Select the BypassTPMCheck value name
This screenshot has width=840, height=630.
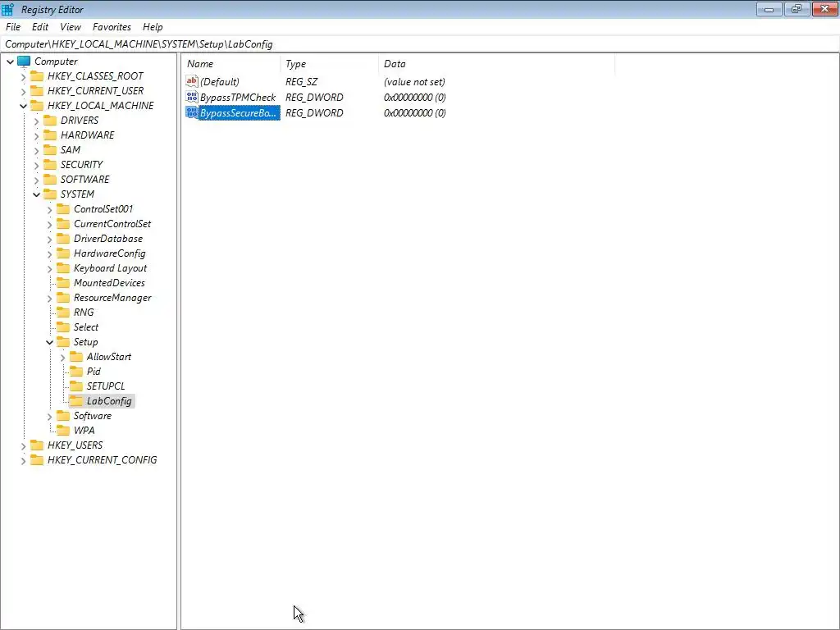coord(238,97)
